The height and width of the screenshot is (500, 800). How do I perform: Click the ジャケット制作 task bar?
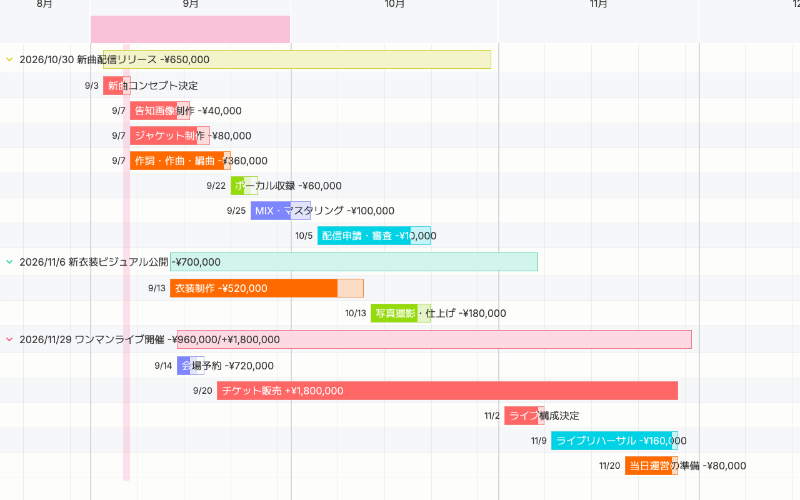170,136
